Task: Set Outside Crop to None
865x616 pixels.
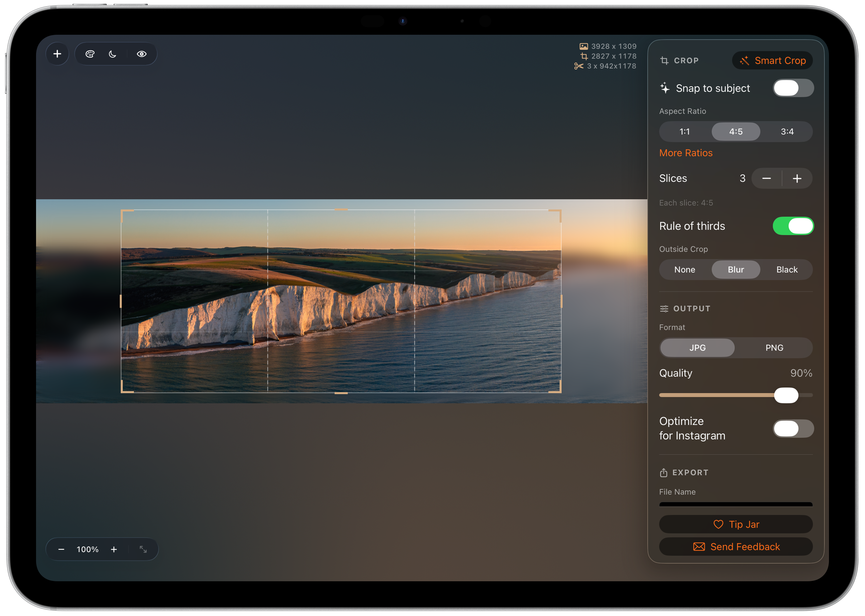Action: (684, 270)
